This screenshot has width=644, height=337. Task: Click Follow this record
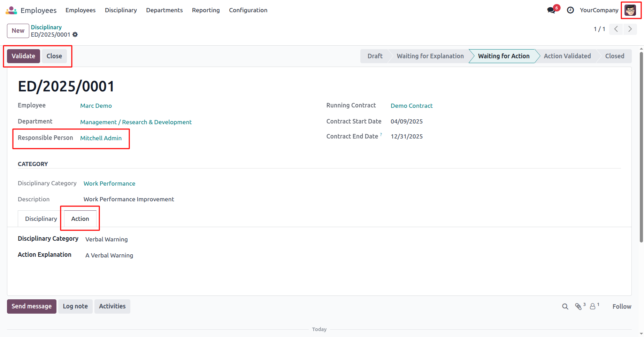(x=622, y=306)
